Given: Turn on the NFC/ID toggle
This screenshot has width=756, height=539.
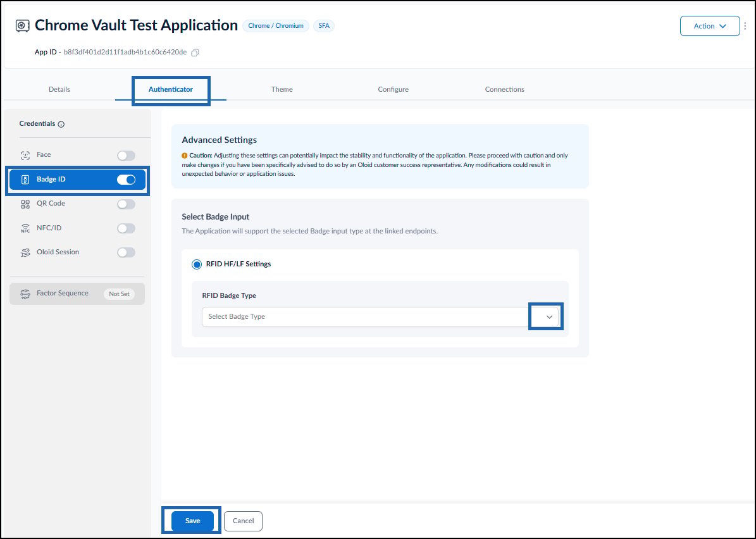Looking at the screenshot, I should coord(127,228).
